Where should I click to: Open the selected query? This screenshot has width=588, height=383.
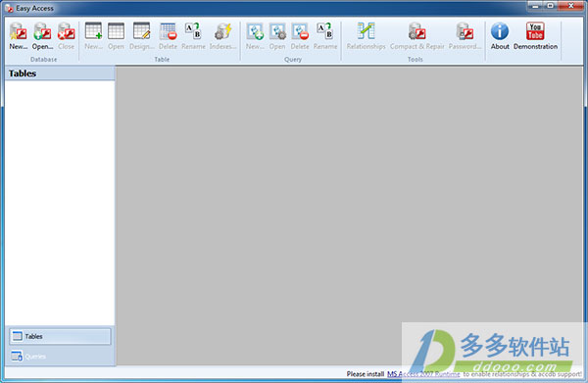coord(277,36)
